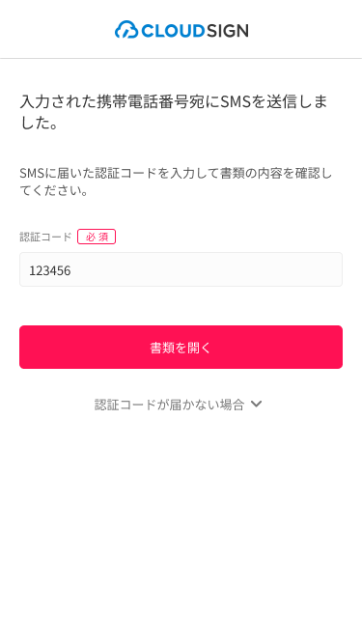Click the dark SIGN wordmark in header
This screenshot has width=362, height=644.
228,30
